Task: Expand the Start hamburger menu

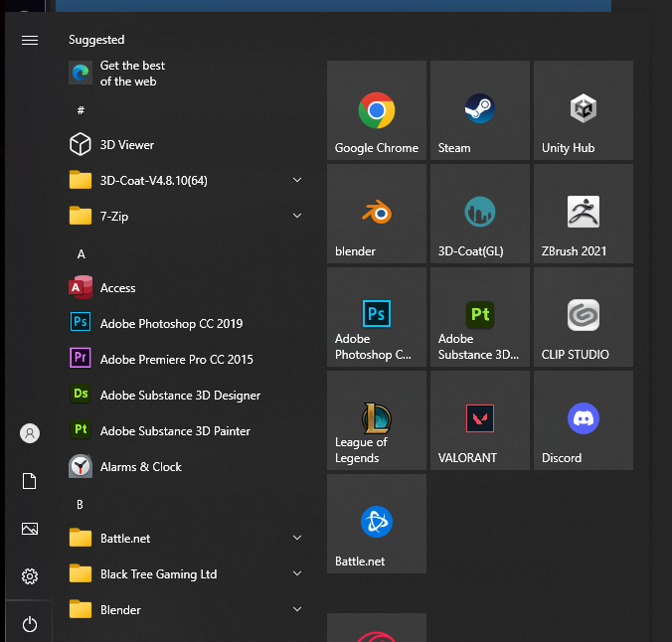Action: pos(30,40)
